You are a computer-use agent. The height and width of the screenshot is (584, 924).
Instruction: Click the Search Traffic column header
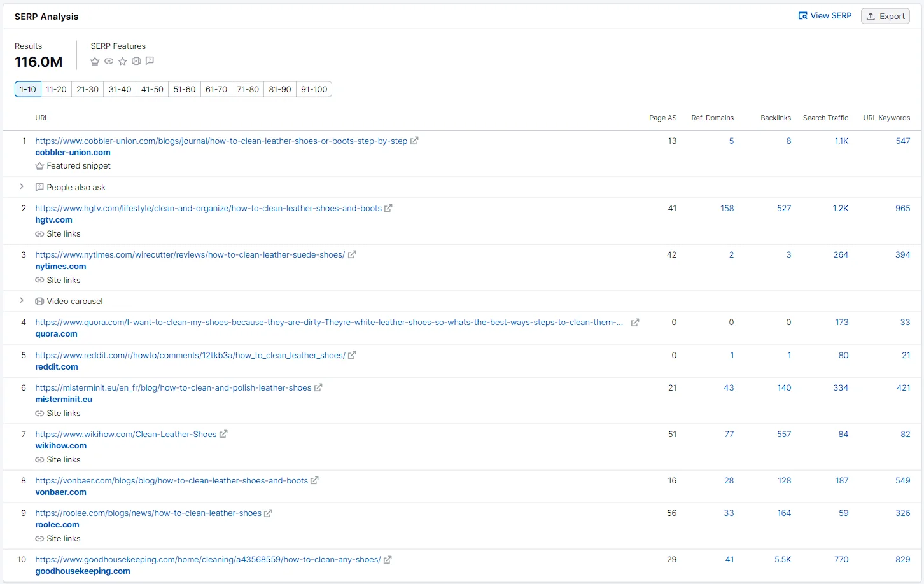(825, 118)
